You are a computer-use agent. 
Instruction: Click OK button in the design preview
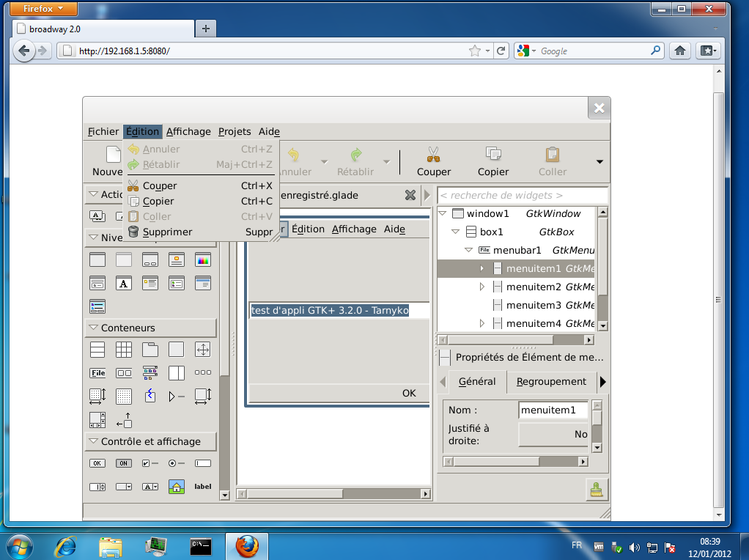[x=409, y=393]
